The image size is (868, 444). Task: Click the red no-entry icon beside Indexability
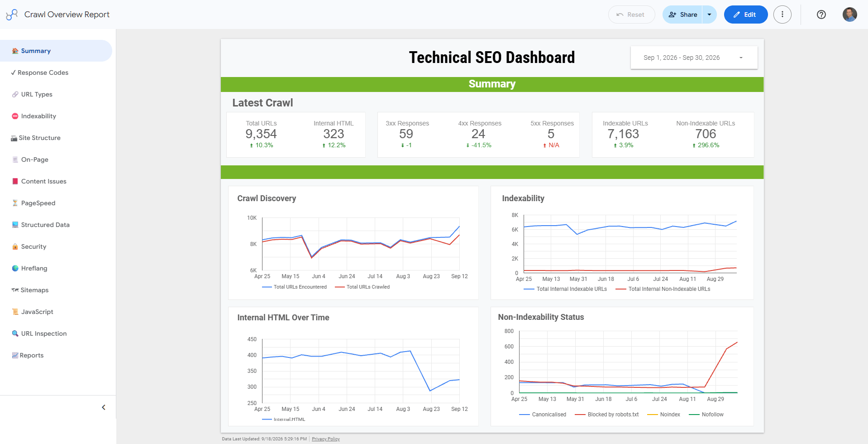click(15, 116)
